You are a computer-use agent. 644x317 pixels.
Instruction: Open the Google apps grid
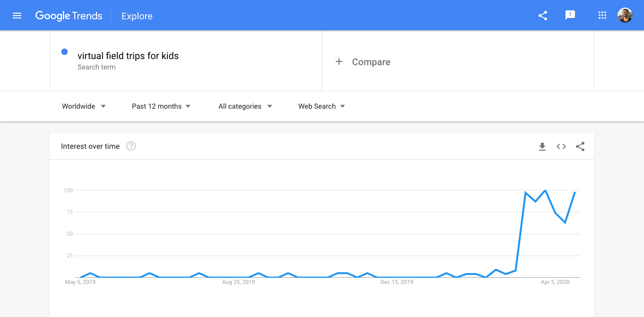602,16
